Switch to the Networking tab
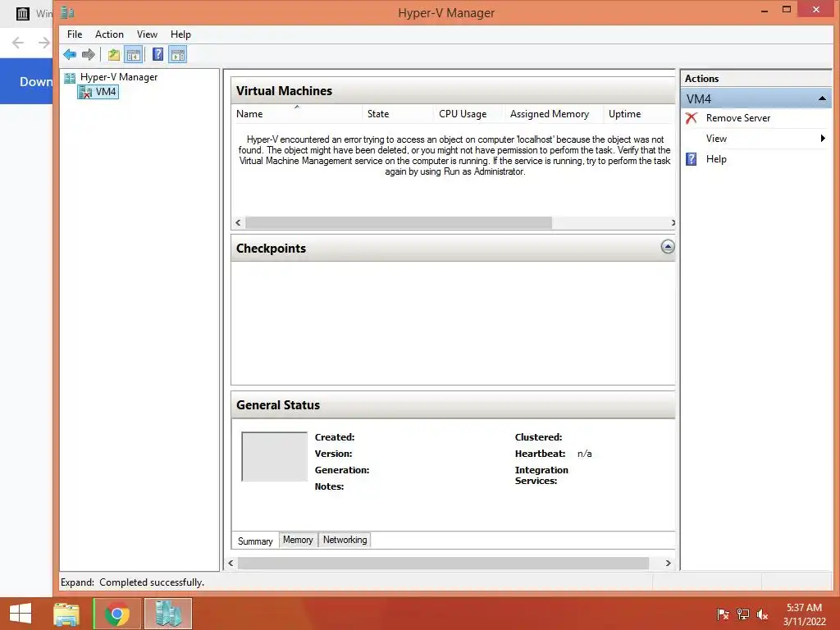Screen dimensions: 840x630 coord(345,540)
